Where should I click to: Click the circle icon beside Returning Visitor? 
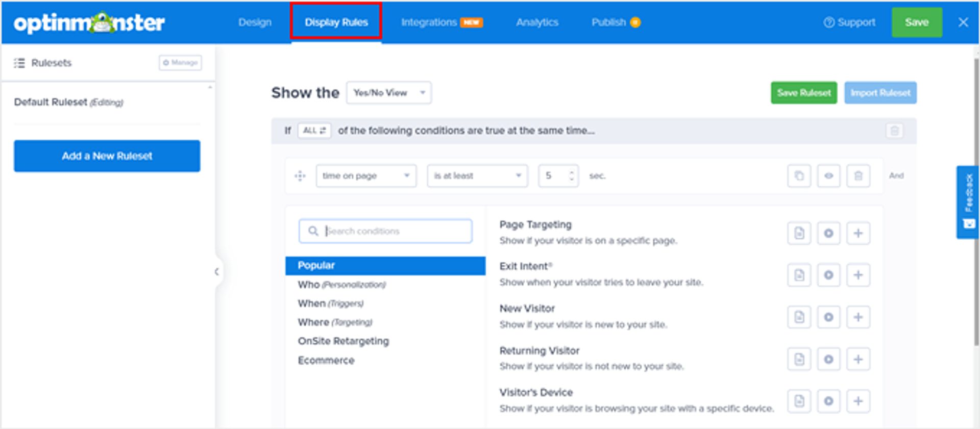click(x=828, y=359)
